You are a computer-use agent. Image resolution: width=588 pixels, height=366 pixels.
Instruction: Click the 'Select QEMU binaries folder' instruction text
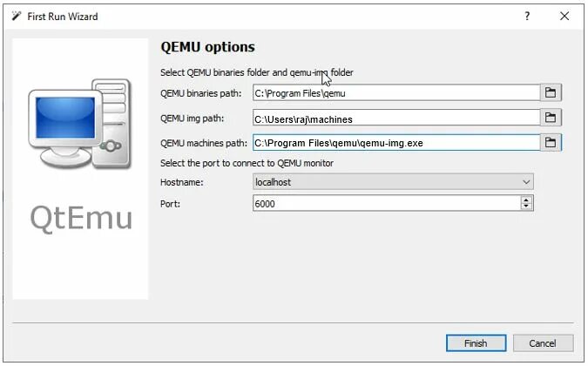click(256, 72)
